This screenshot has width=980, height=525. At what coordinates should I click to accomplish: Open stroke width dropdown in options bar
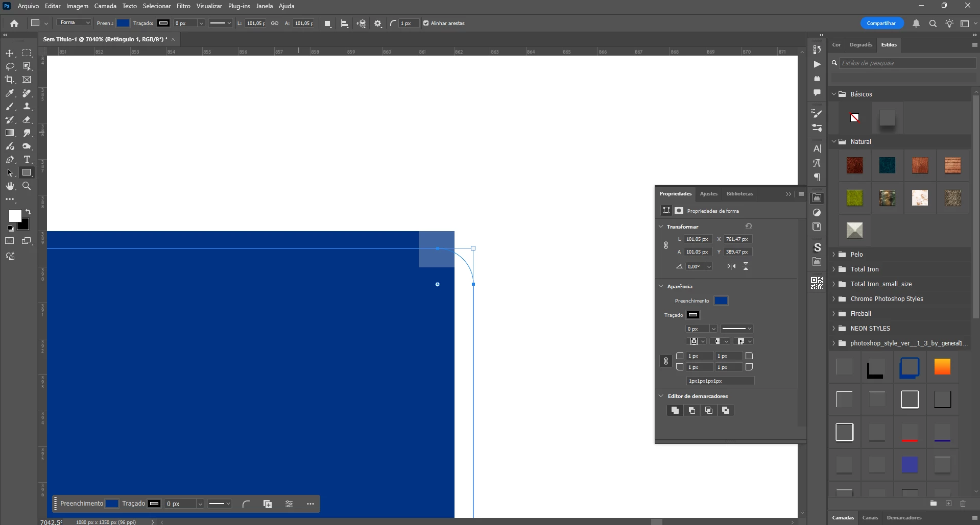pos(201,23)
